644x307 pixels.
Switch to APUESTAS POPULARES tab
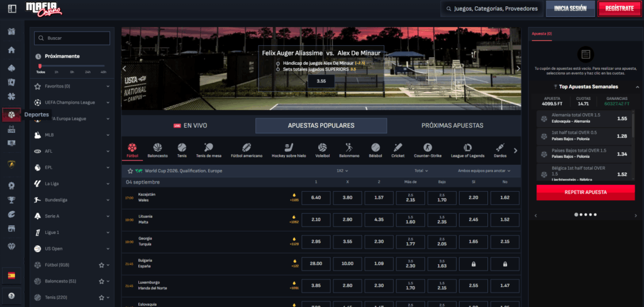(321, 126)
